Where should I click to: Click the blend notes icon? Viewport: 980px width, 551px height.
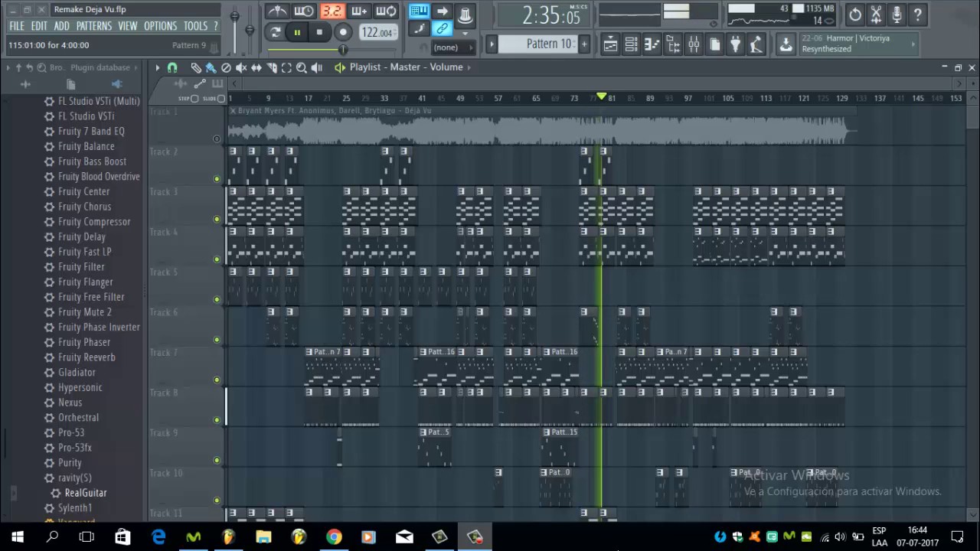pyautogui.click(x=419, y=29)
